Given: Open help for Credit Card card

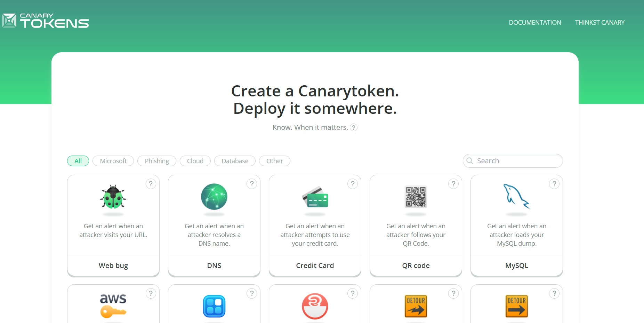Looking at the screenshot, I should click(x=353, y=184).
